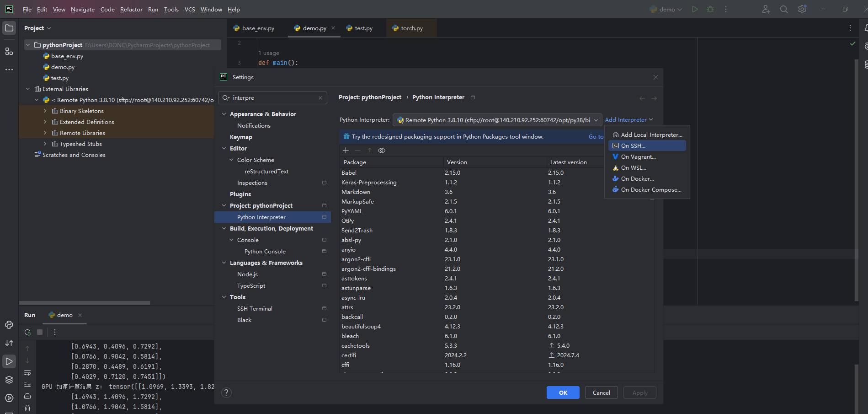Open the Project view dropdown header
The height and width of the screenshot is (414, 868).
[x=37, y=28]
